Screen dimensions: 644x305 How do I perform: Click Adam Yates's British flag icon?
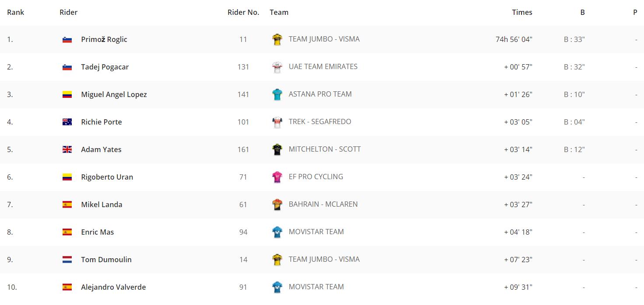[67, 149]
